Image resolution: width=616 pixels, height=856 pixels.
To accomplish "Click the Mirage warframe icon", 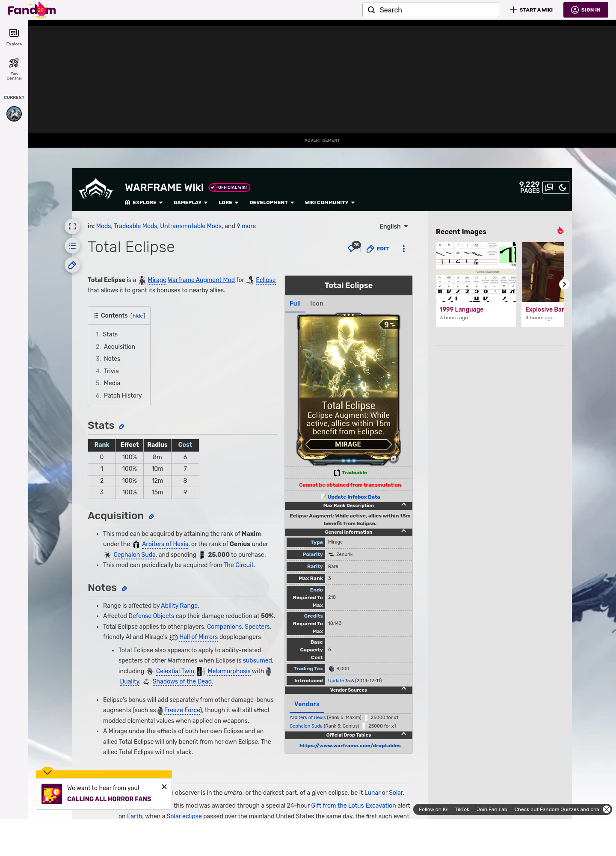I will point(142,280).
